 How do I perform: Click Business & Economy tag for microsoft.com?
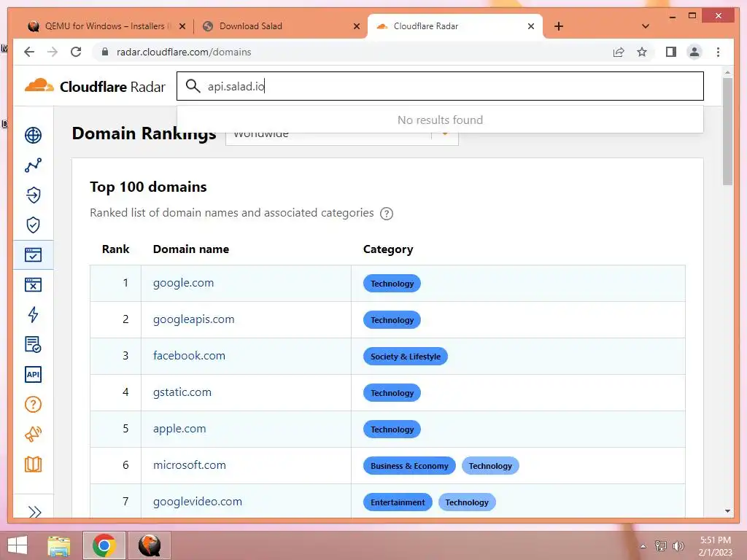click(x=409, y=466)
